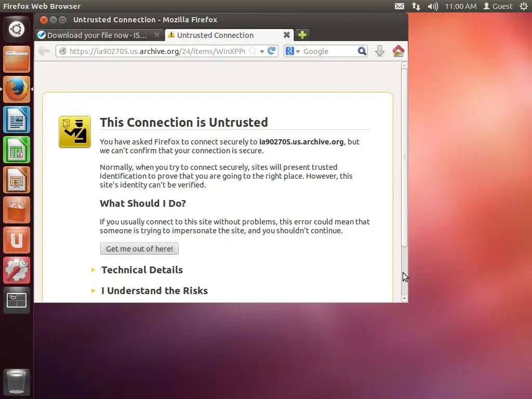Close the Firefox window with red button
Image resolution: width=532 pixels, height=399 pixels.
(44, 20)
